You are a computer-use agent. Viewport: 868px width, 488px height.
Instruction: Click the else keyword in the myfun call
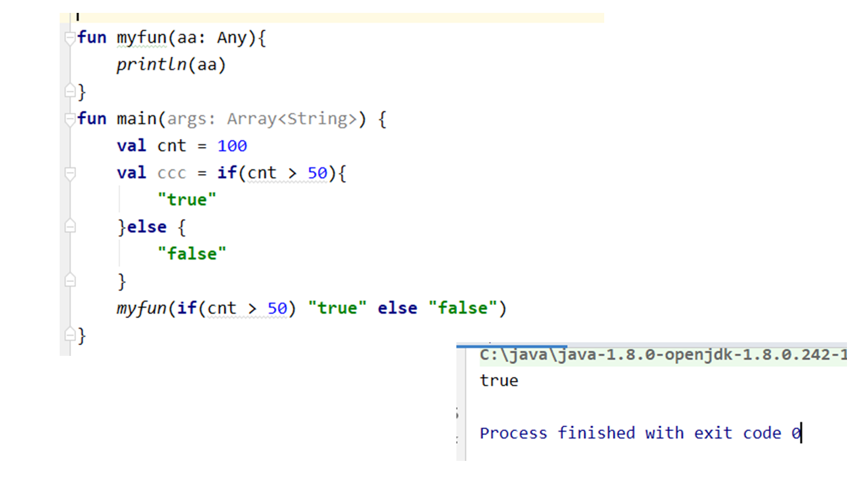click(x=397, y=308)
